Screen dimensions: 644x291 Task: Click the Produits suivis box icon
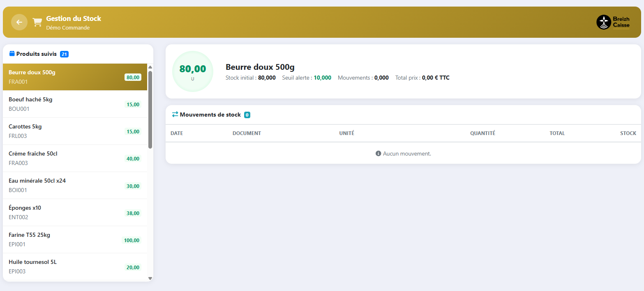(x=12, y=54)
